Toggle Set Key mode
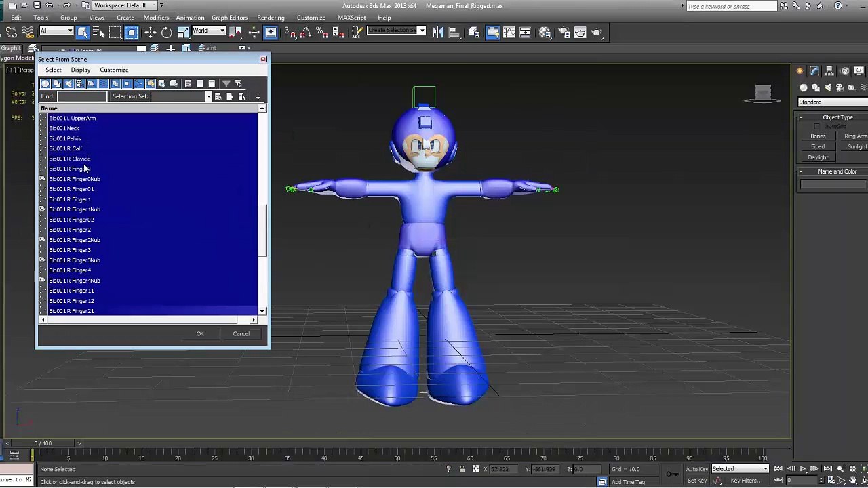Viewport: 868px width, 488px height. coord(696,481)
